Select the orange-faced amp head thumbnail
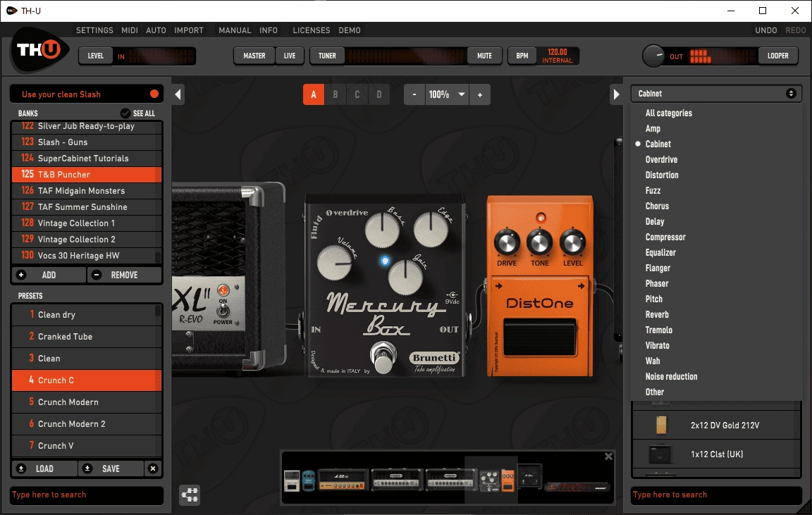 [x=343, y=479]
